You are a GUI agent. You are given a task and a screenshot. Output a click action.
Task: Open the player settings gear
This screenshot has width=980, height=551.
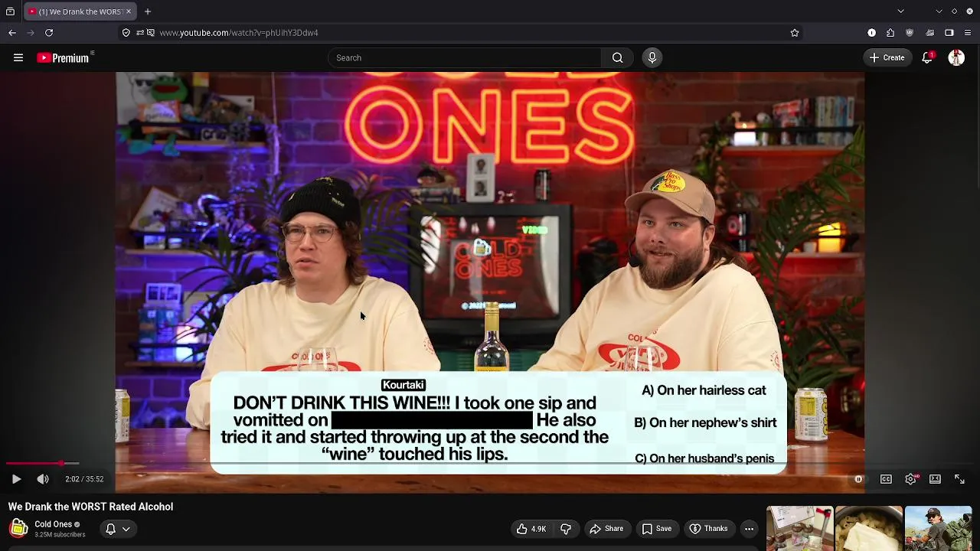coord(910,479)
